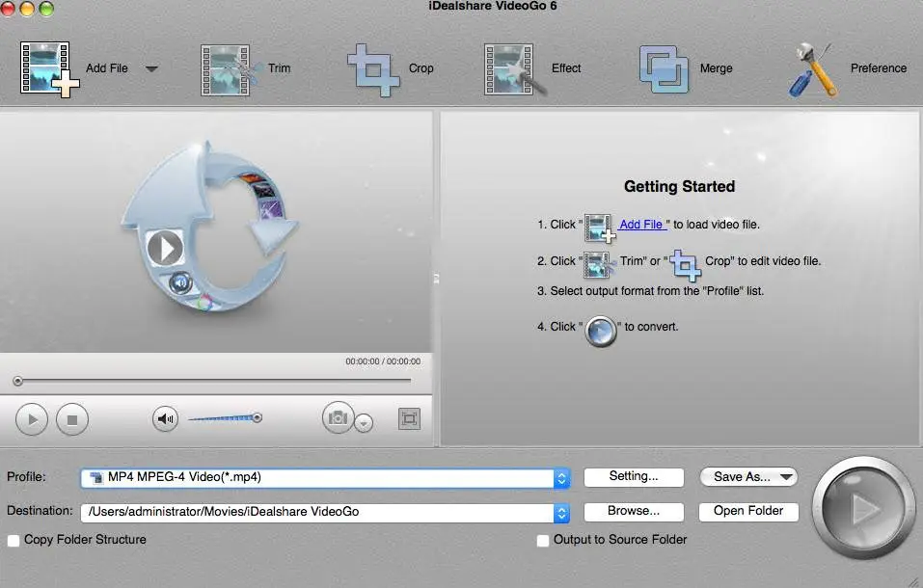Select the Crop tool icon in toolbar

click(x=374, y=69)
